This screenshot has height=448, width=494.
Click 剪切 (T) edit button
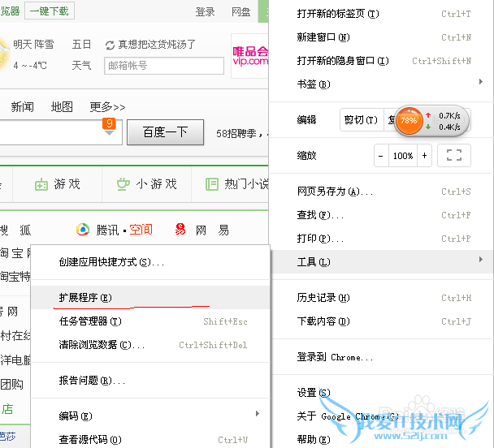click(x=361, y=120)
